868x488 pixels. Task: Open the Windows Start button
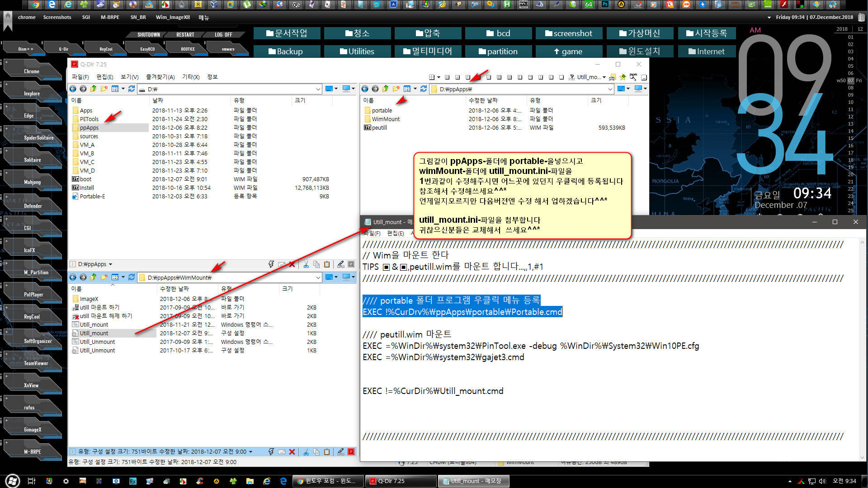(13, 481)
